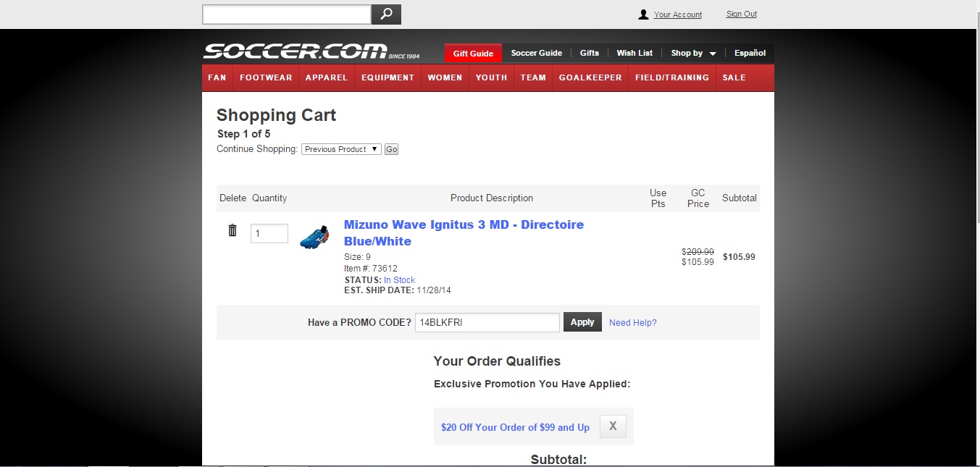Open the Mizuno Wave Ignitus product link
The height and width of the screenshot is (467, 980).
[x=464, y=232]
